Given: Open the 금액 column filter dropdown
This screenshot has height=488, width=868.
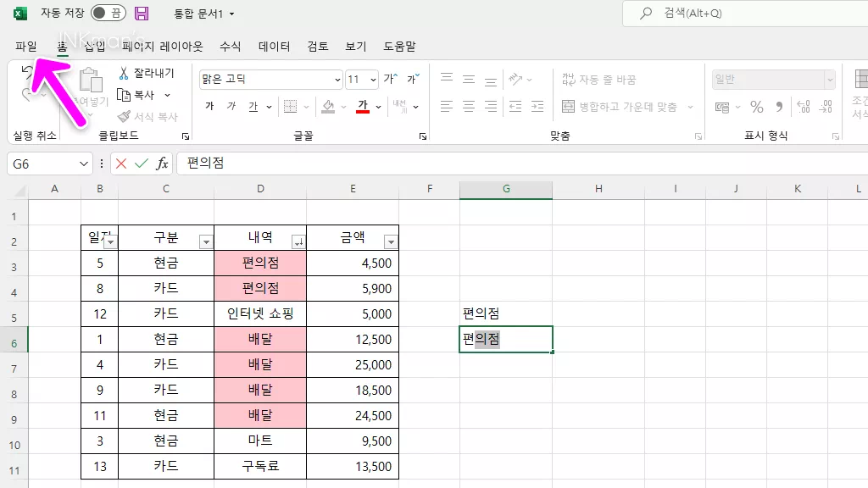Looking at the screenshot, I should click(391, 241).
